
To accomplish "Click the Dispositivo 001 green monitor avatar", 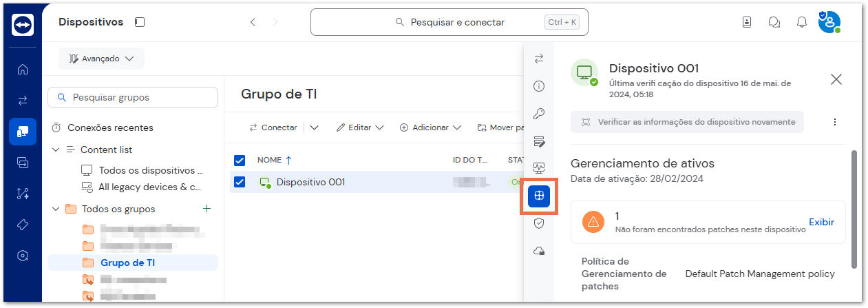I will 584,72.
